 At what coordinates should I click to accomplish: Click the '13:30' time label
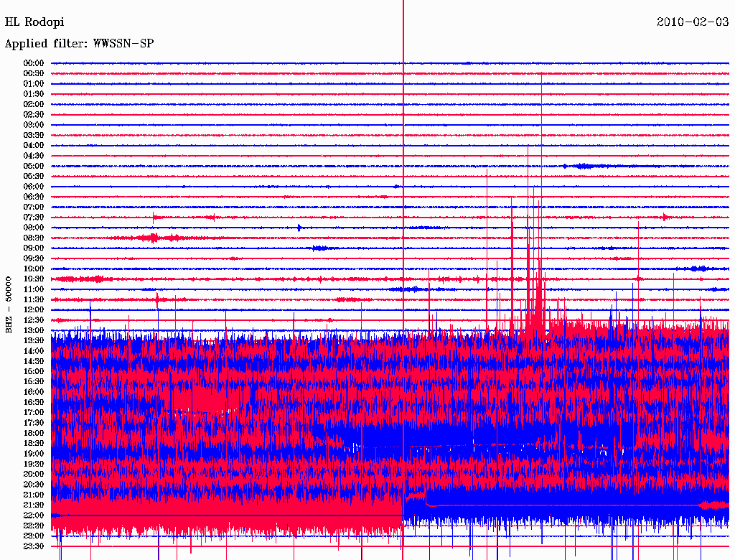pyautogui.click(x=34, y=340)
